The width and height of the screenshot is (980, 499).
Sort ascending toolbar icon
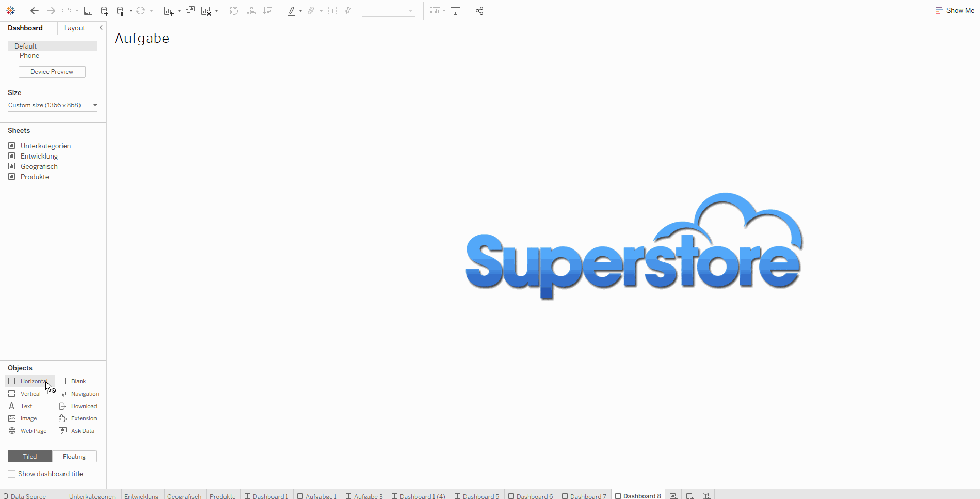(251, 11)
